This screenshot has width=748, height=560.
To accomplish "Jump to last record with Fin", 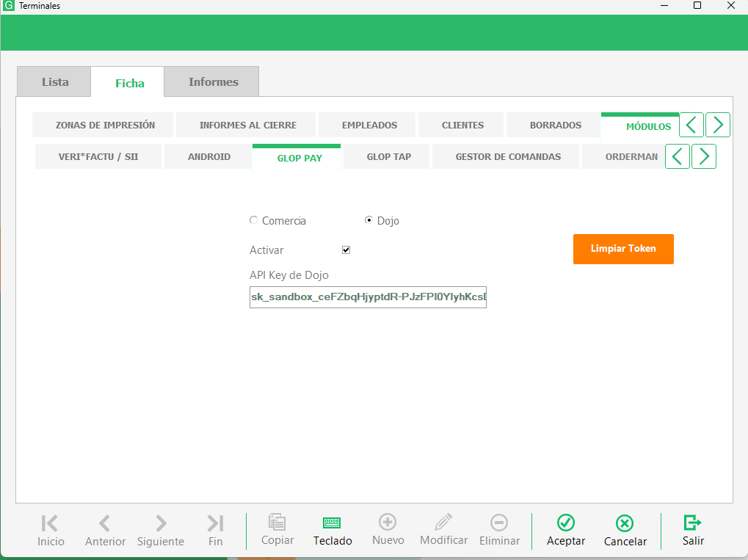I will point(215,531).
